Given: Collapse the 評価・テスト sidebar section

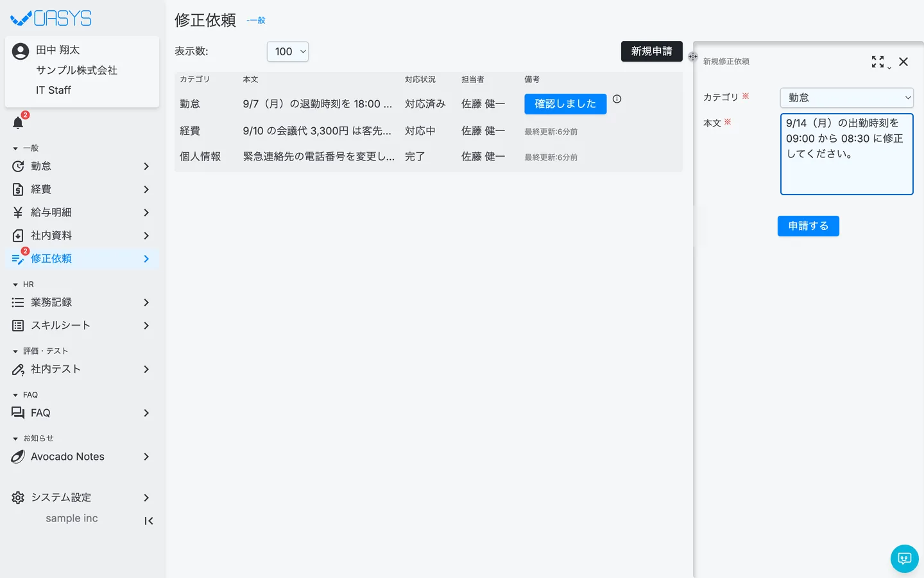Looking at the screenshot, I should click(x=40, y=351).
